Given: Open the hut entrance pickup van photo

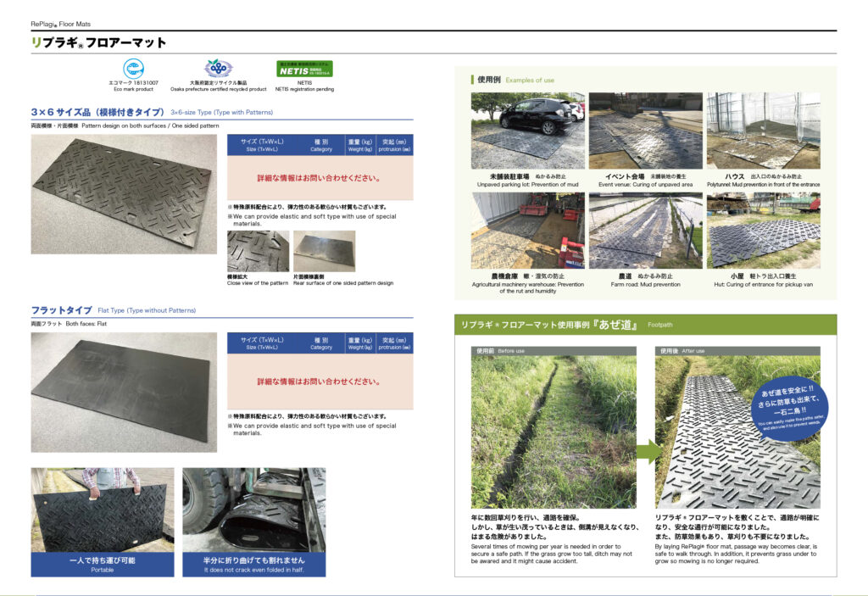Looking at the screenshot, I should (764, 231).
